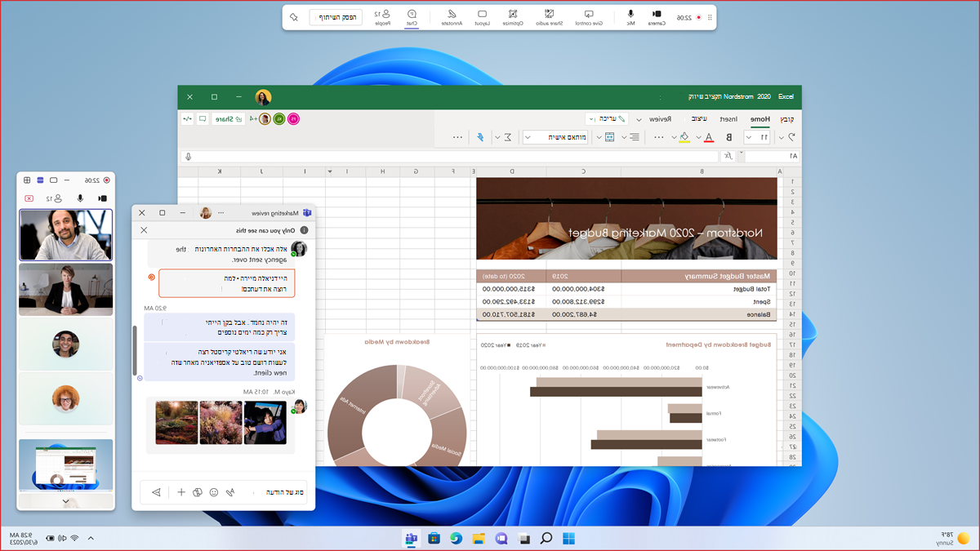Select the bearded man's video tile
This screenshot has width=980, height=551.
(x=65, y=235)
